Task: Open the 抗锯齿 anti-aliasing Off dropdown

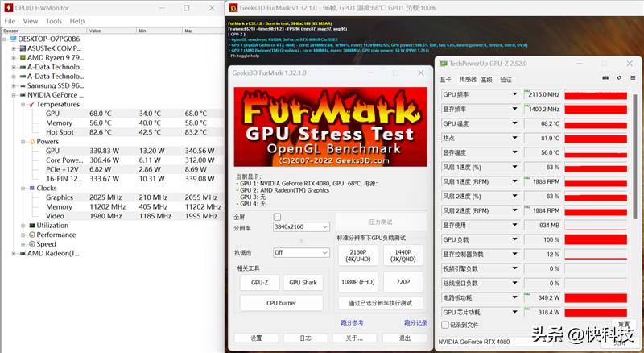Action: click(x=300, y=252)
